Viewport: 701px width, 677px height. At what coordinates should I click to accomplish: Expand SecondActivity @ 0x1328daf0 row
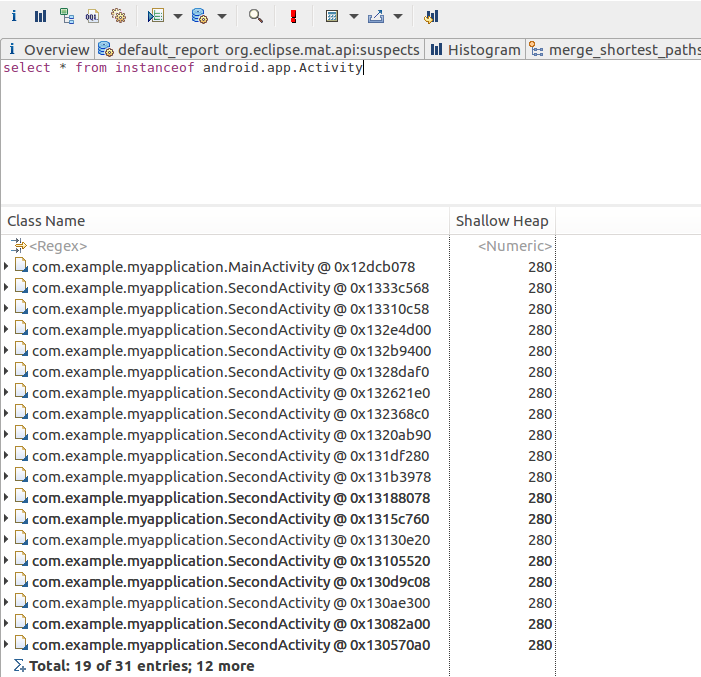[6, 372]
